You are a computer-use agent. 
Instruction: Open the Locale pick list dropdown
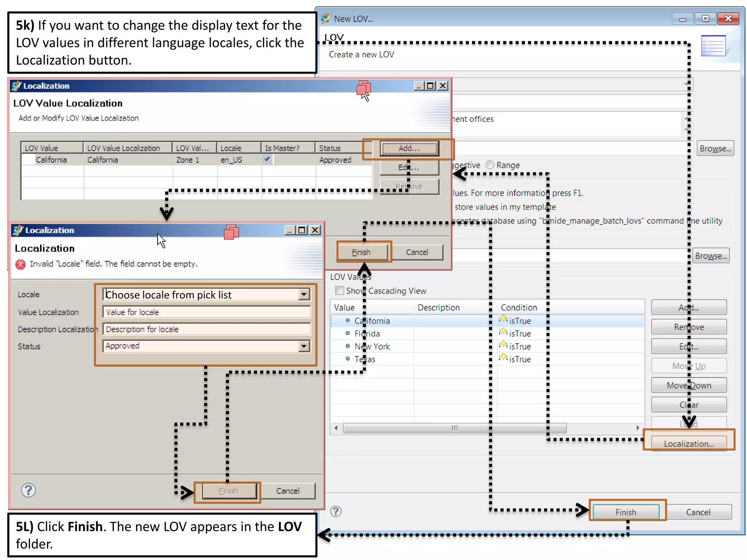pos(303,294)
